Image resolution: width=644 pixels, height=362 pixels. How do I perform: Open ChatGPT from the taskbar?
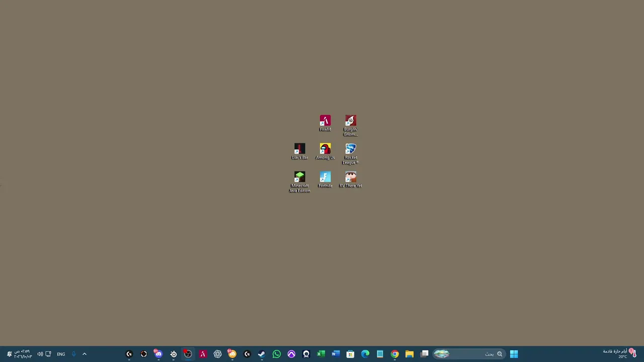click(217, 354)
